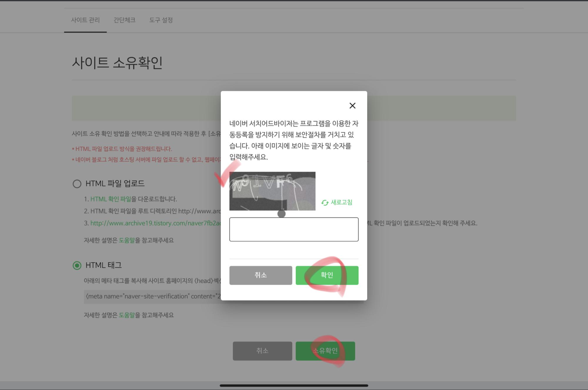Click the captcha text input field
Screen dimensions: 588x390
[294, 229]
